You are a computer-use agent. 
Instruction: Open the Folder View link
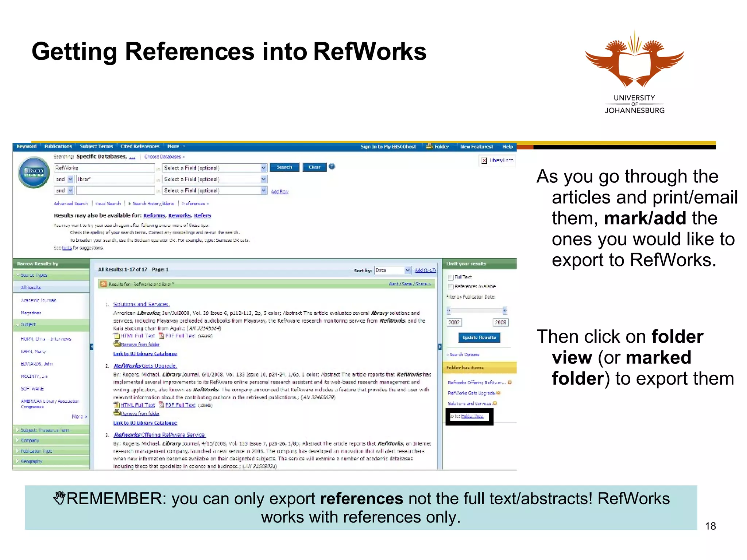473,416
